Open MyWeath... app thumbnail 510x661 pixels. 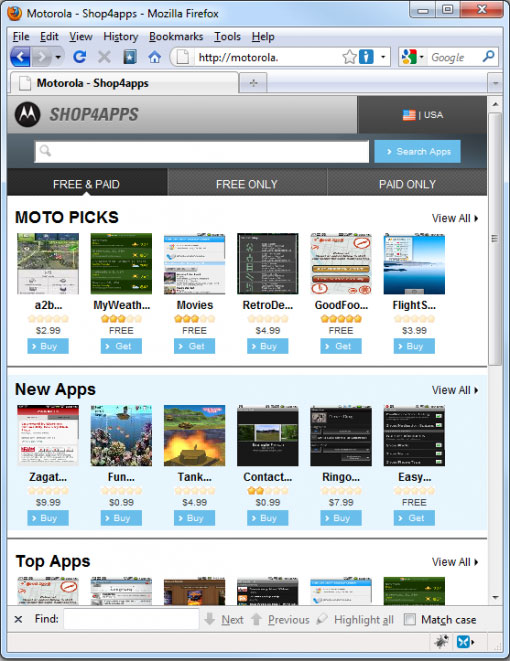121,263
